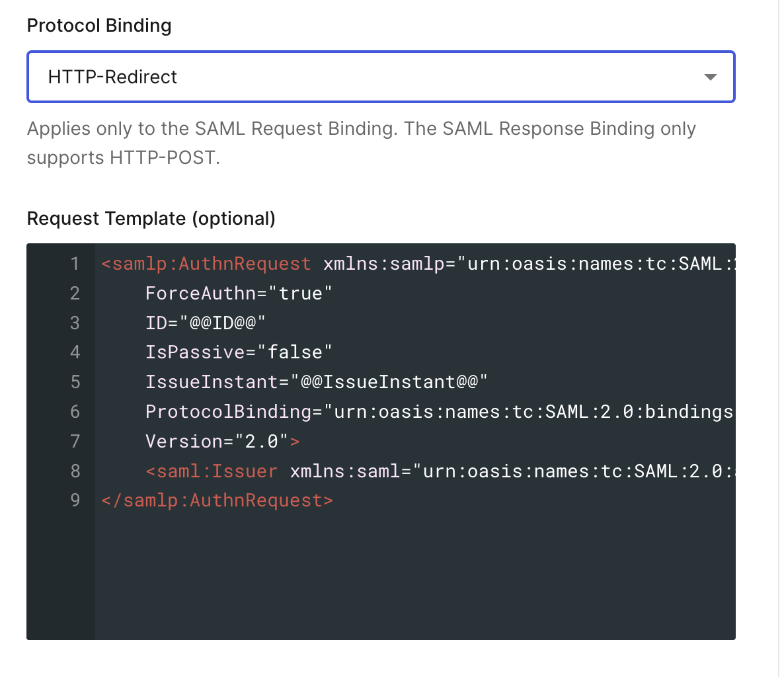Click the IssueInstant="@@IssueInstant@@" attribute
Screen dimensions: 784x677
coord(316,382)
